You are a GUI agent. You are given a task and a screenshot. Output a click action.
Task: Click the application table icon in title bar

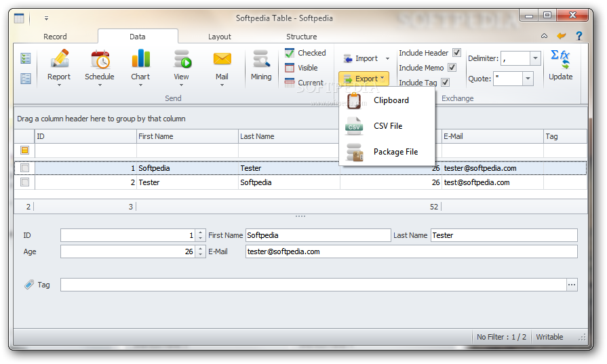click(x=19, y=18)
